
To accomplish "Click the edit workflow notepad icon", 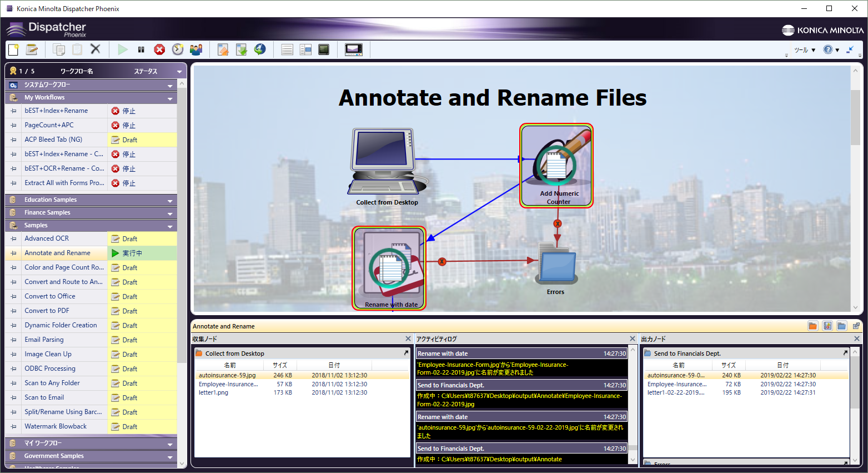I will tap(32, 49).
